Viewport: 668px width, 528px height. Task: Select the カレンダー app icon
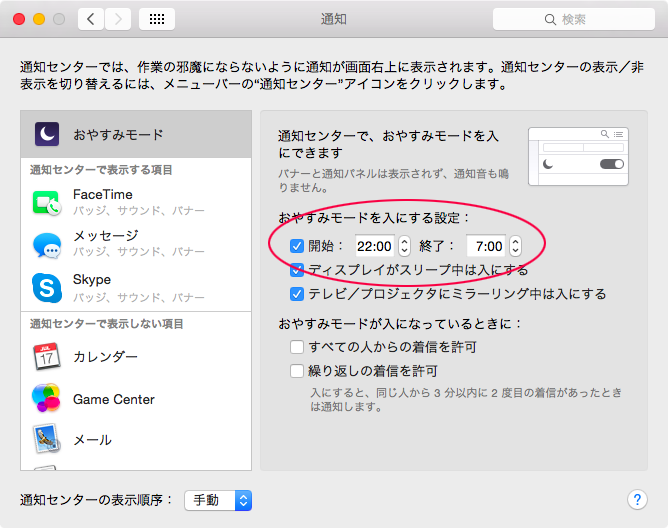[x=46, y=356]
